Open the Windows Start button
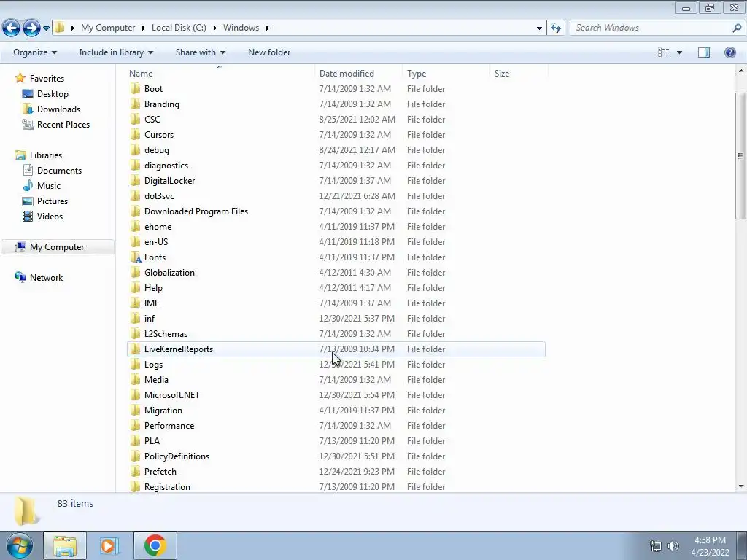The width and height of the screenshot is (747, 560). (x=20, y=545)
